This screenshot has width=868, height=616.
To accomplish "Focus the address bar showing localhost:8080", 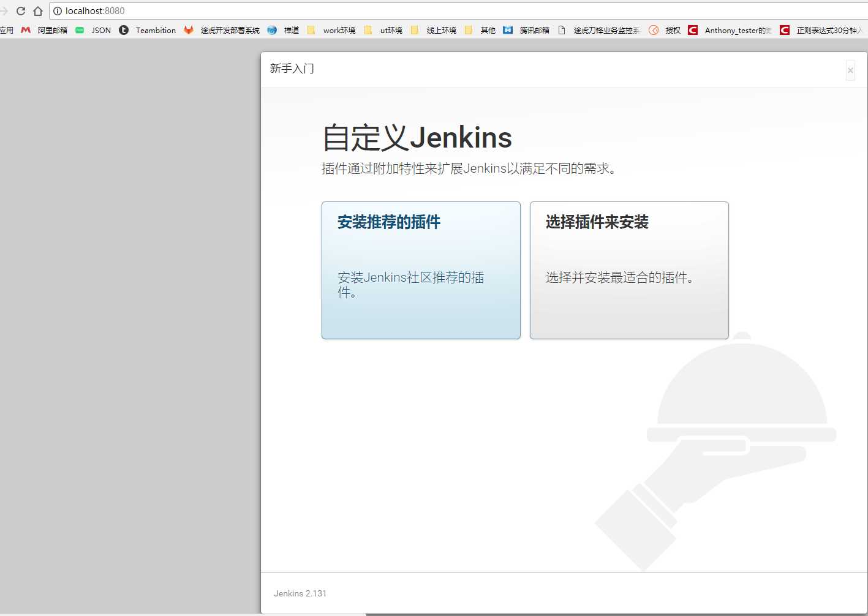I will (x=459, y=11).
